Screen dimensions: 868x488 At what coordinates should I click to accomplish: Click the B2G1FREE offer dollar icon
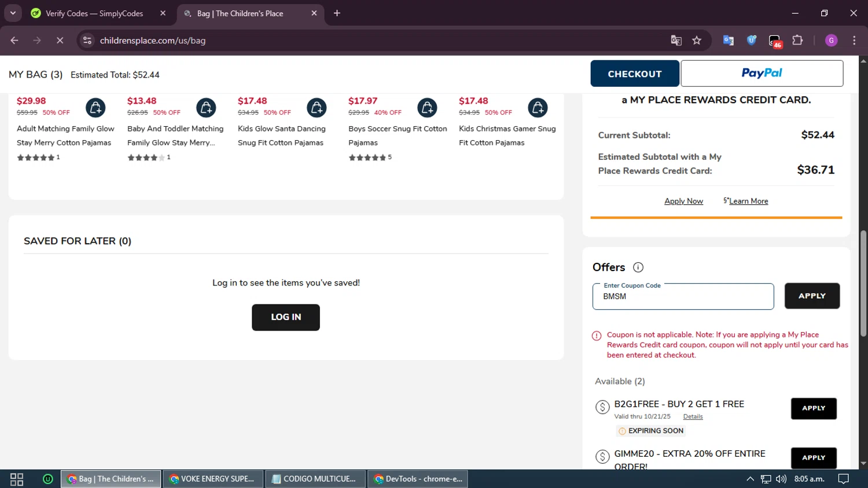pos(602,407)
